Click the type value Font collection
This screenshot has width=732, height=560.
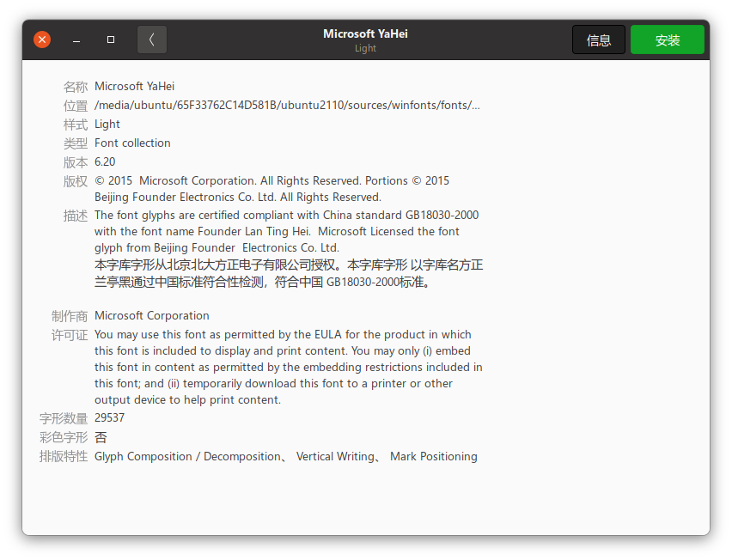coord(132,143)
